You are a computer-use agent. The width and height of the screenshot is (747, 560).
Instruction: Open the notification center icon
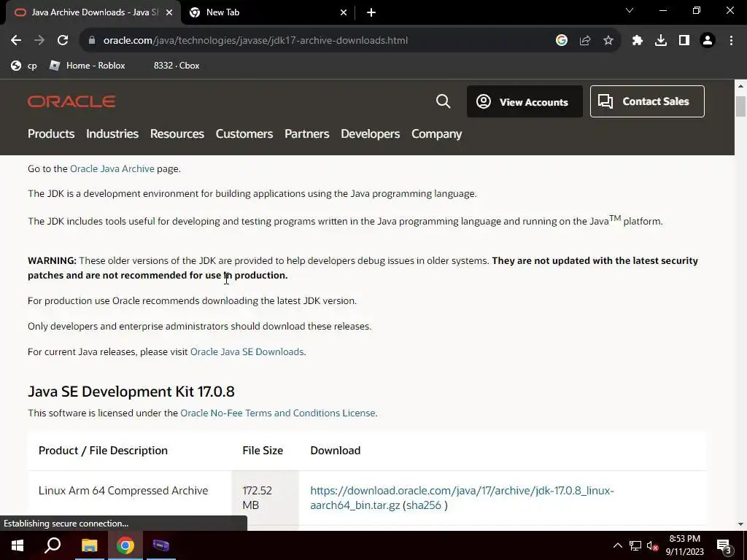(724, 546)
